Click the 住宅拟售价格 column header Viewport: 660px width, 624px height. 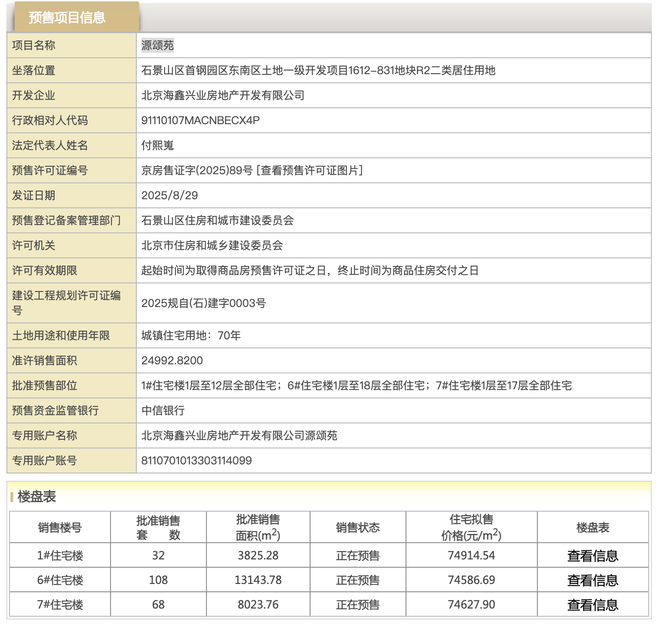click(x=473, y=527)
